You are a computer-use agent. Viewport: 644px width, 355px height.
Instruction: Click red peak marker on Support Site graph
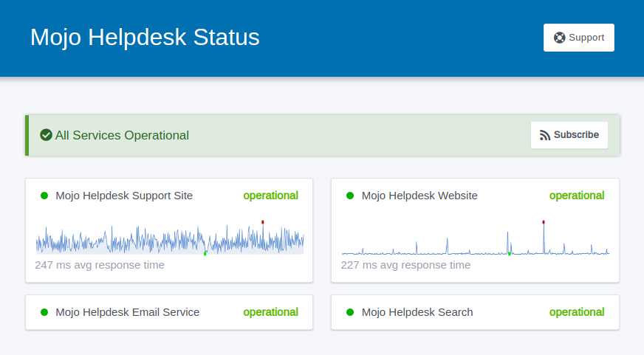point(263,222)
